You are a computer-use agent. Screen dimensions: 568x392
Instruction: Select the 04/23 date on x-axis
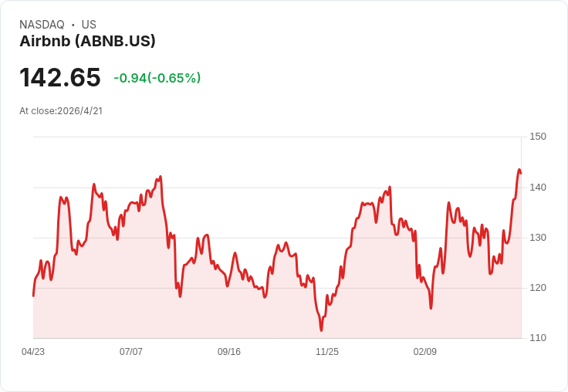(33, 352)
